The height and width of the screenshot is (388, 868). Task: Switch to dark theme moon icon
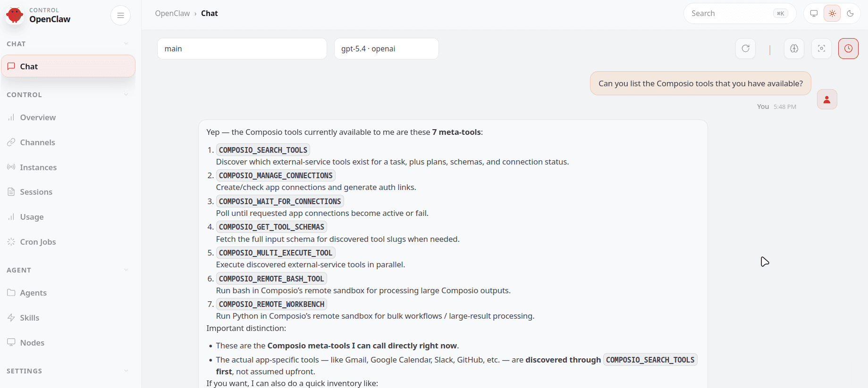pyautogui.click(x=851, y=14)
